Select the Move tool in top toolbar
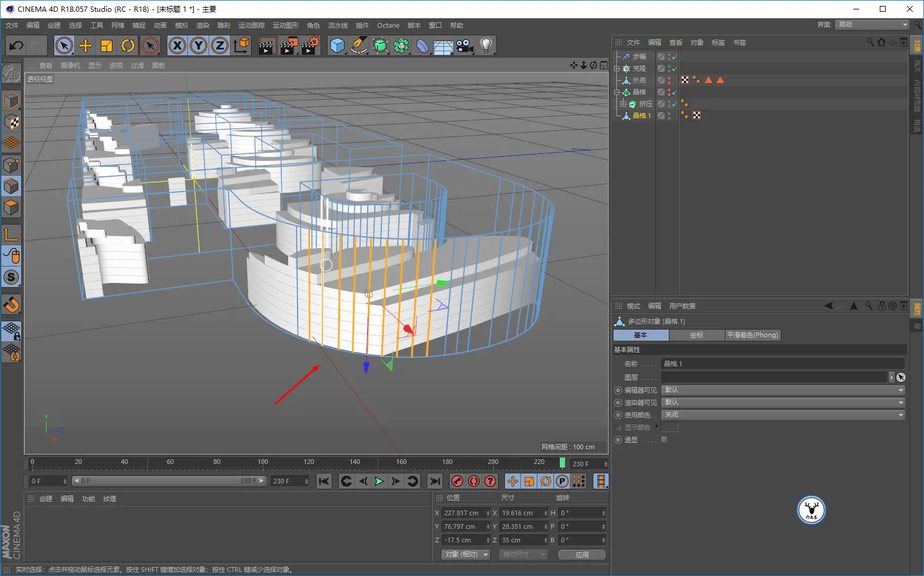This screenshot has width=924, height=576. pyautogui.click(x=85, y=45)
